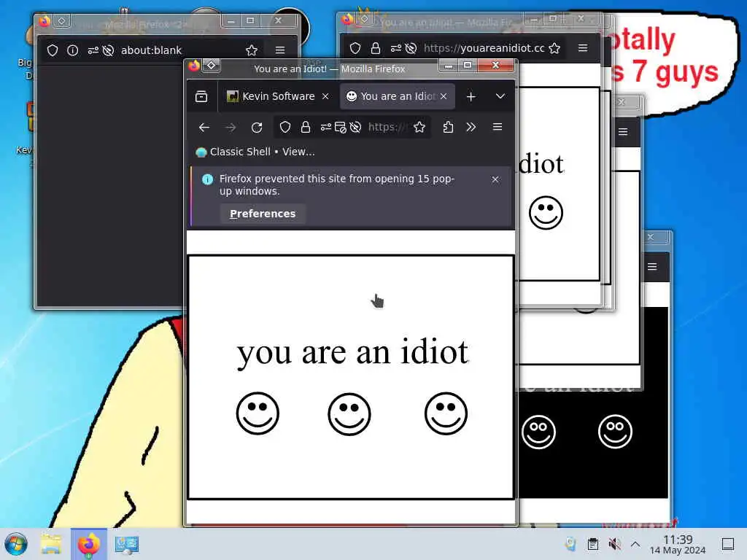Image resolution: width=747 pixels, height=560 pixels.
Task: Click the blocked pop-up indicator in the address bar
Action: [340, 127]
